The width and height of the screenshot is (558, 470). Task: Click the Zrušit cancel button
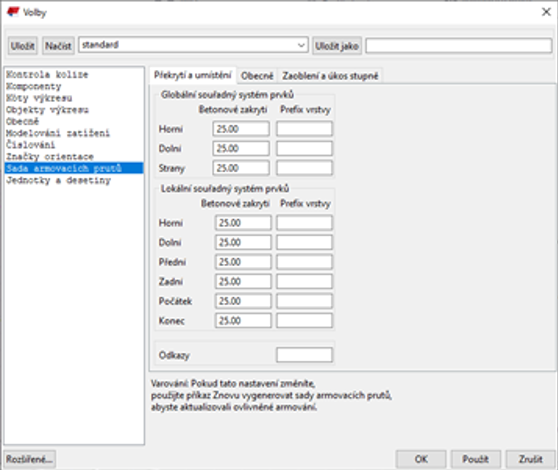pyautogui.click(x=531, y=459)
